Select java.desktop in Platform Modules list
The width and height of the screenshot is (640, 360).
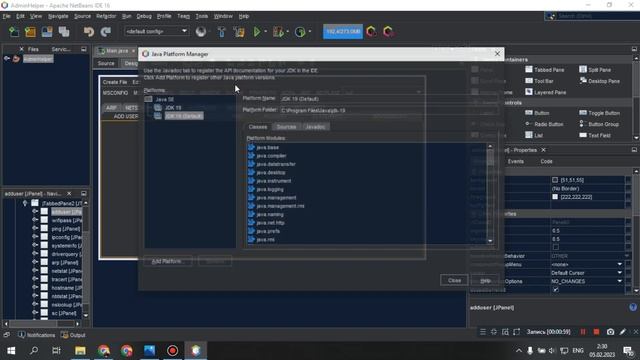pyautogui.click(x=271, y=173)
